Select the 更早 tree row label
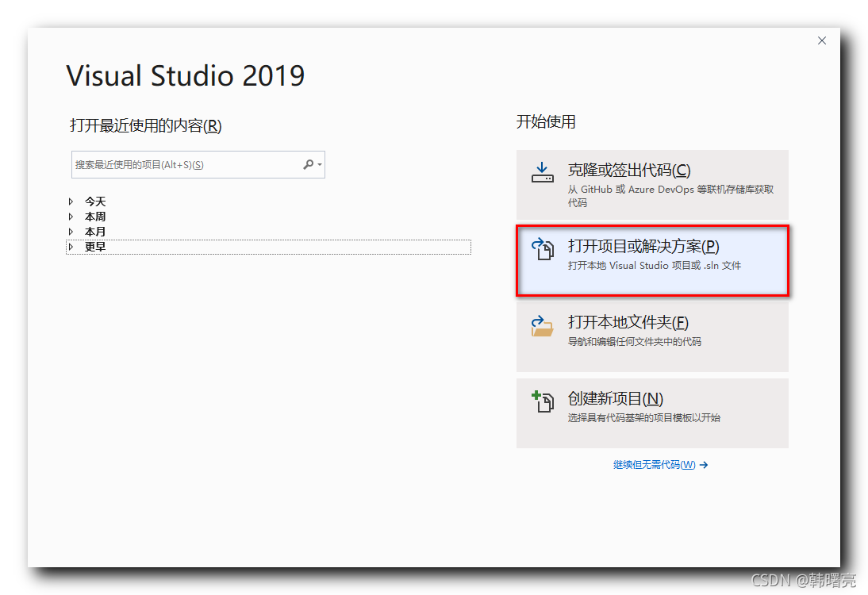 tap(95, 246)
